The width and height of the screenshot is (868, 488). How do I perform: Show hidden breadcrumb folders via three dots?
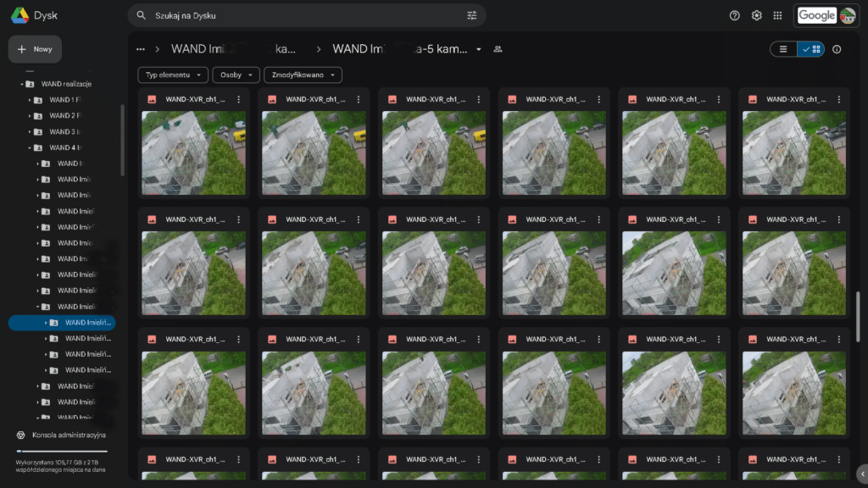point(141,49)
